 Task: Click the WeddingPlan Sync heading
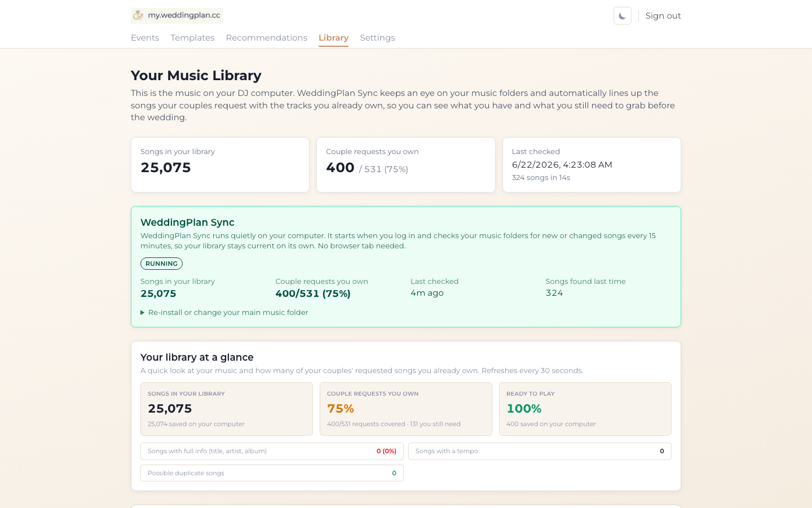pyautogui.click(x=187, y=222)
